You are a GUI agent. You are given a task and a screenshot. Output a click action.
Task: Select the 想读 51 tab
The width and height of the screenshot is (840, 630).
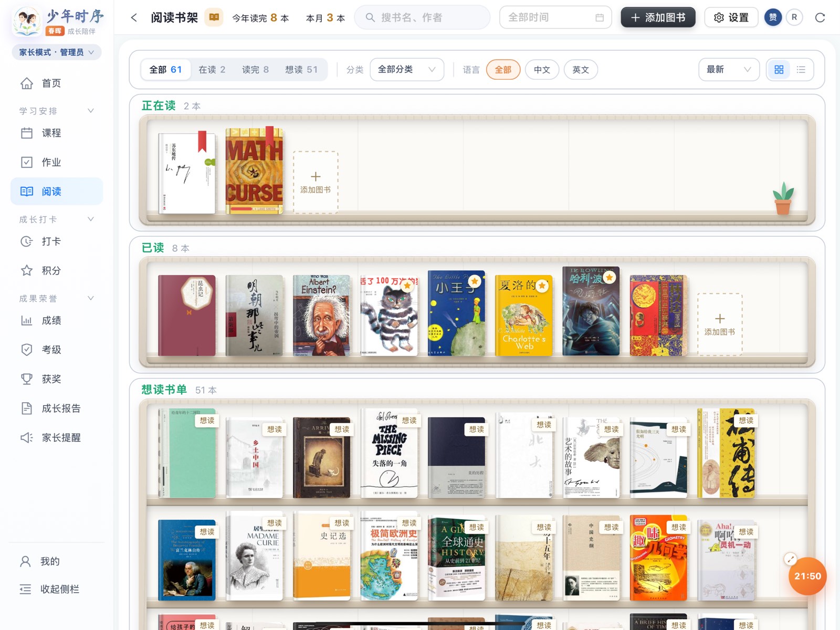coord(301,70)
